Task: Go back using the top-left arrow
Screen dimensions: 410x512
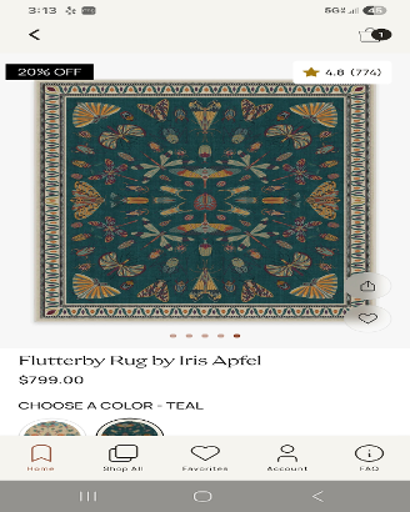Action: point(34,35)
